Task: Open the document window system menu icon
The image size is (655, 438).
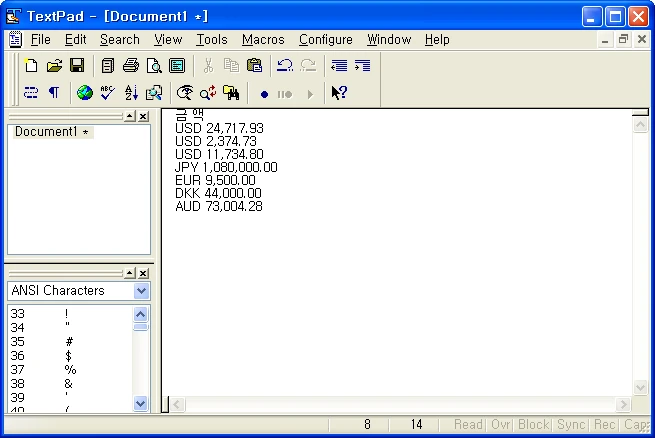Action: click(15, 40)
